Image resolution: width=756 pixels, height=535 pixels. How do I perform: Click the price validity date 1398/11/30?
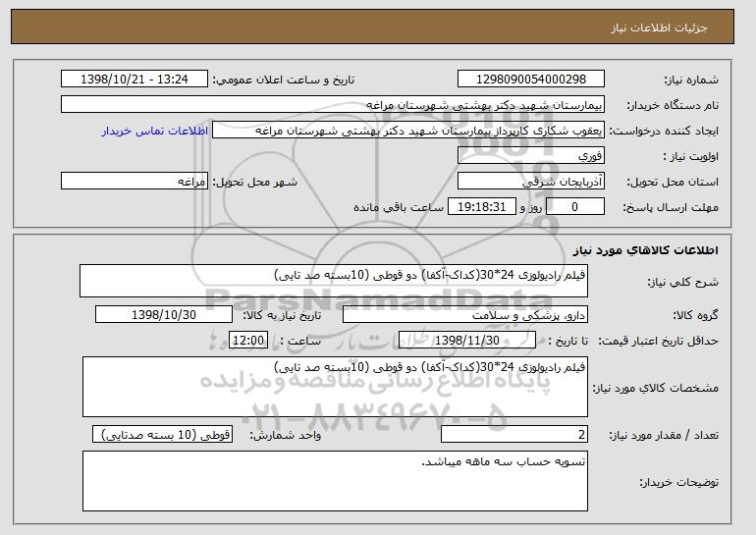467,341
